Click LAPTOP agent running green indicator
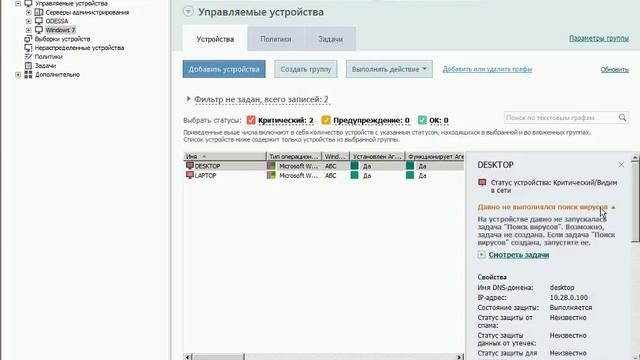 (x=410, y=175)
